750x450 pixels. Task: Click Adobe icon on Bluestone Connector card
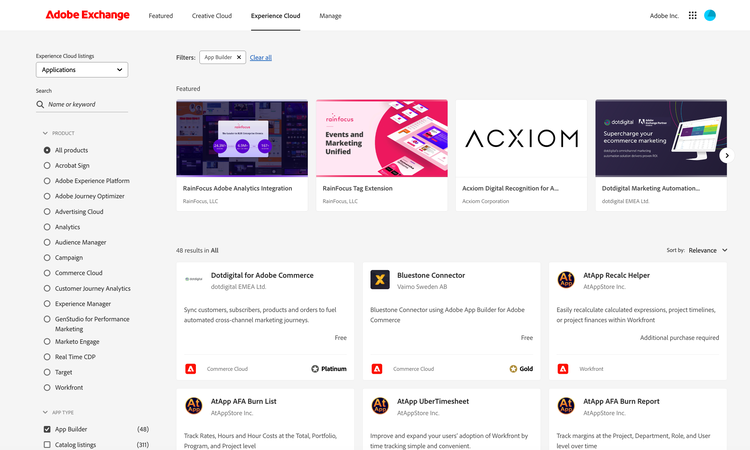pyautogui.click(x=377, y=369)
